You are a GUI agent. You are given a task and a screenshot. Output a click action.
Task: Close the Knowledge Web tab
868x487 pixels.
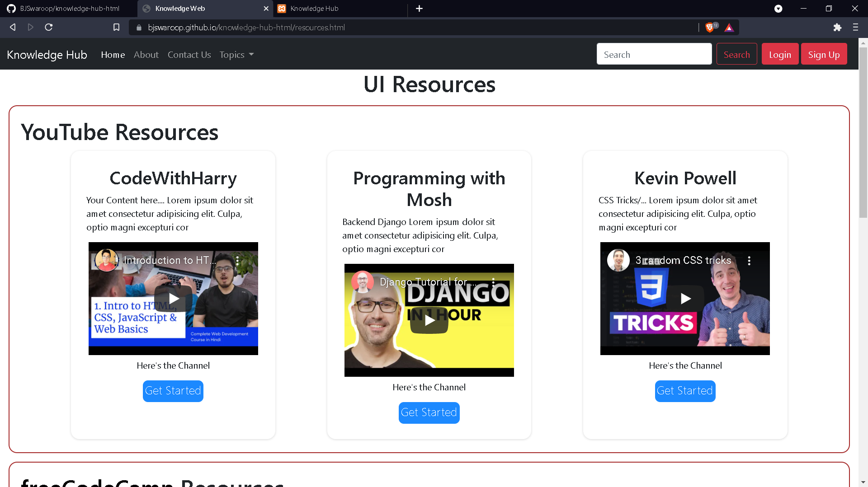(x=266, y=9)
